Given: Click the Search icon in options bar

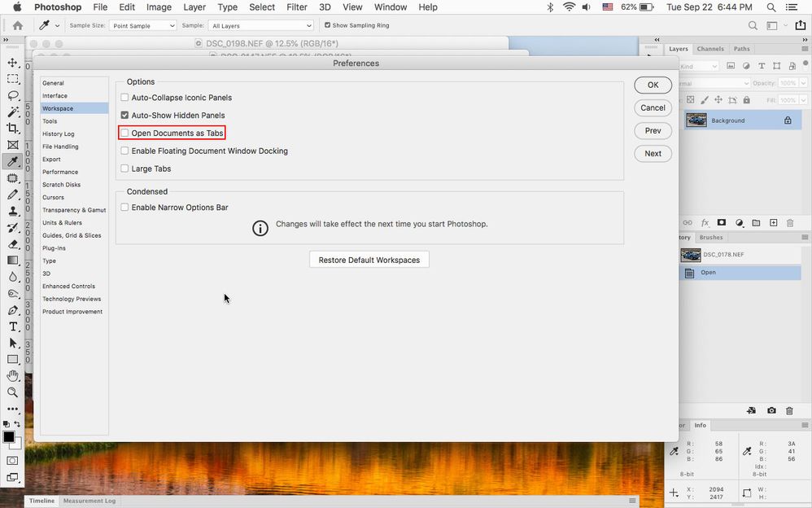Looking at the screenshot, I should (x=753, y=25).
